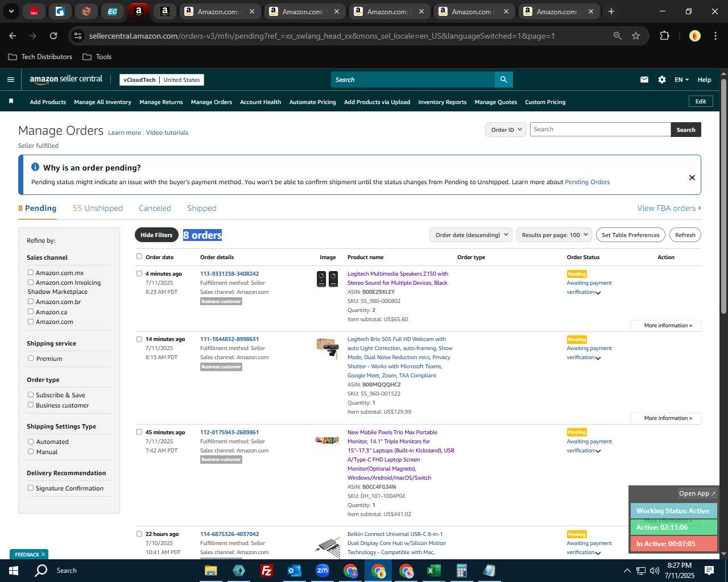Open the Seller Central hamburger menu

point(10,80)
